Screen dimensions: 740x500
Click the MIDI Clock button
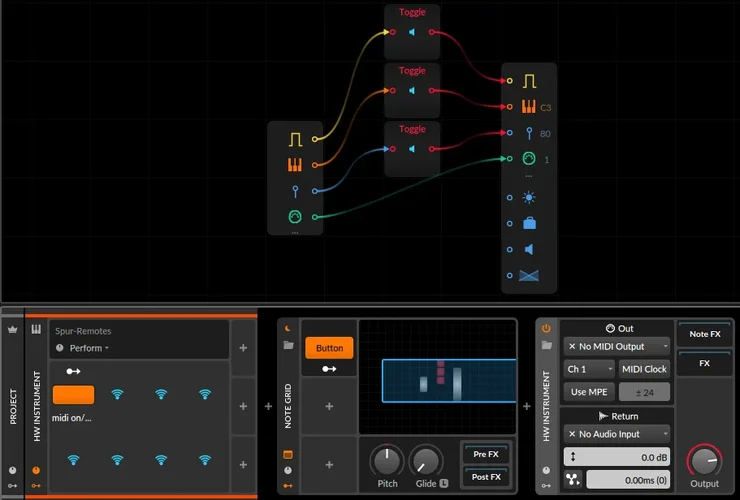tap(644, 369)
